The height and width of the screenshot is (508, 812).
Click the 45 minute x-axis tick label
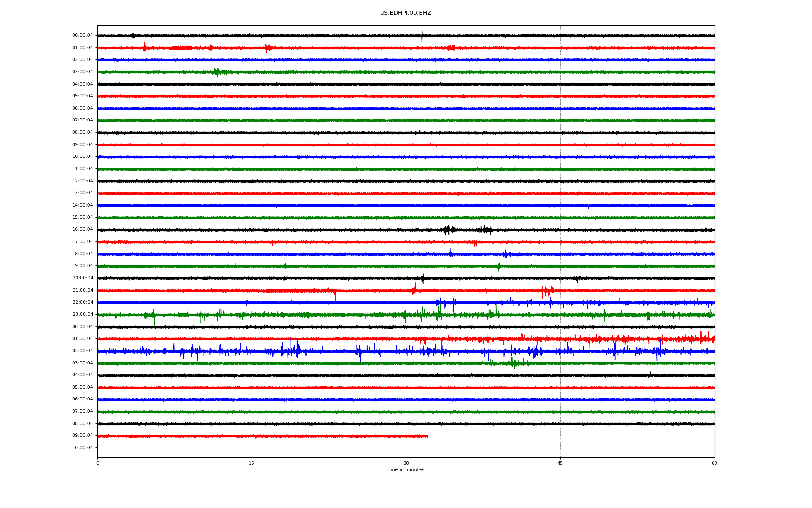pos(560,463)
